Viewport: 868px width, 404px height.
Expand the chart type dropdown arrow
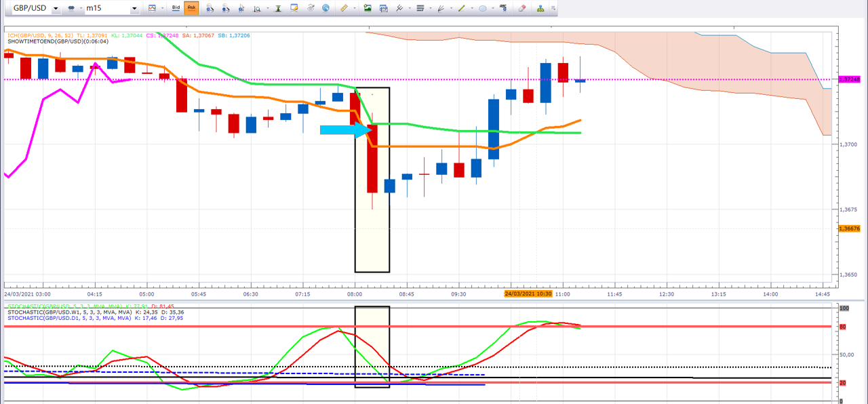click(162, 8)
